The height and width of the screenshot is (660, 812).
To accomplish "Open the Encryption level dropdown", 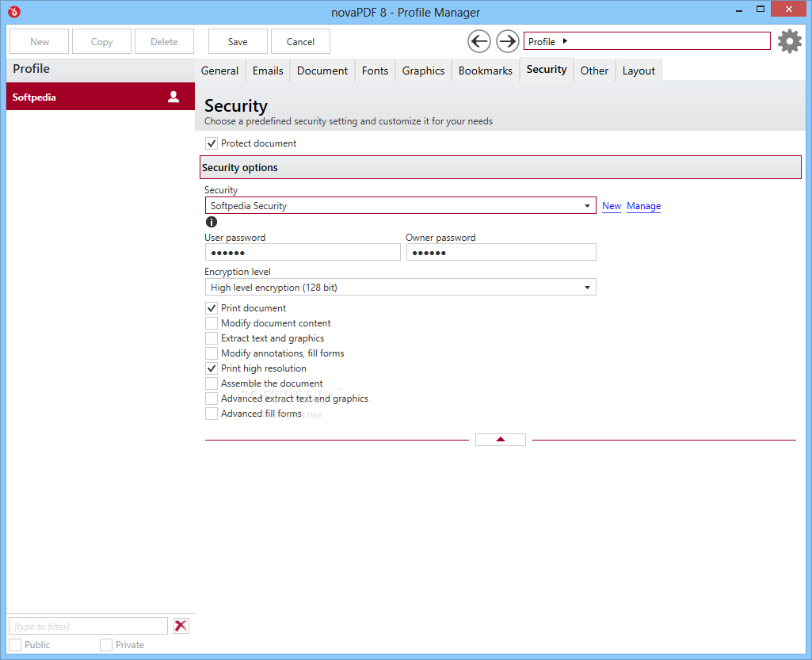I will pyautogui.click(x=400, y=287).
